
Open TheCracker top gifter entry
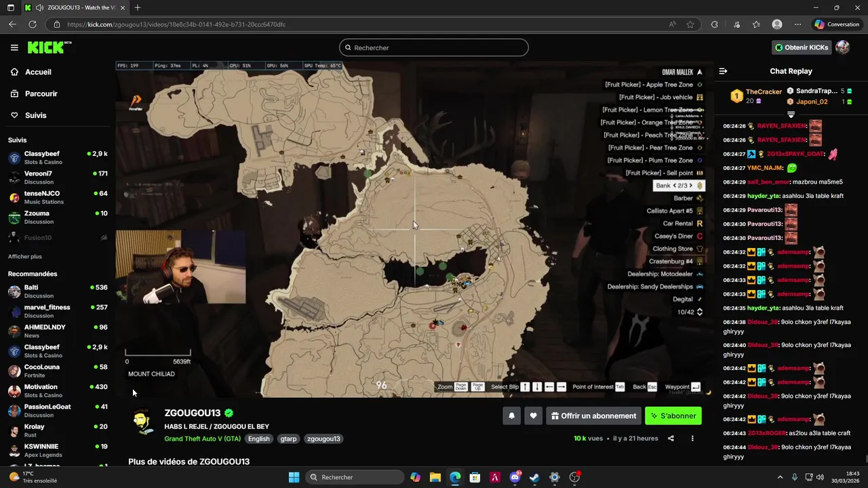pos(756,96)
